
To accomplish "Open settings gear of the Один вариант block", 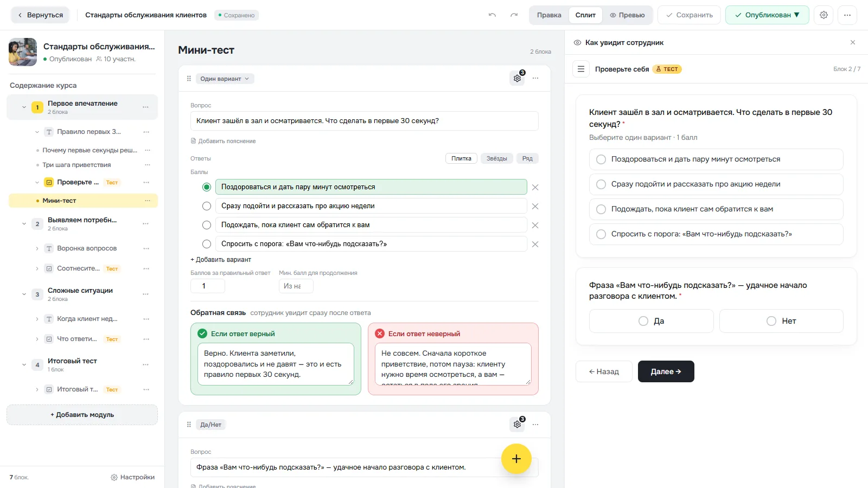I will click(518, 79).
